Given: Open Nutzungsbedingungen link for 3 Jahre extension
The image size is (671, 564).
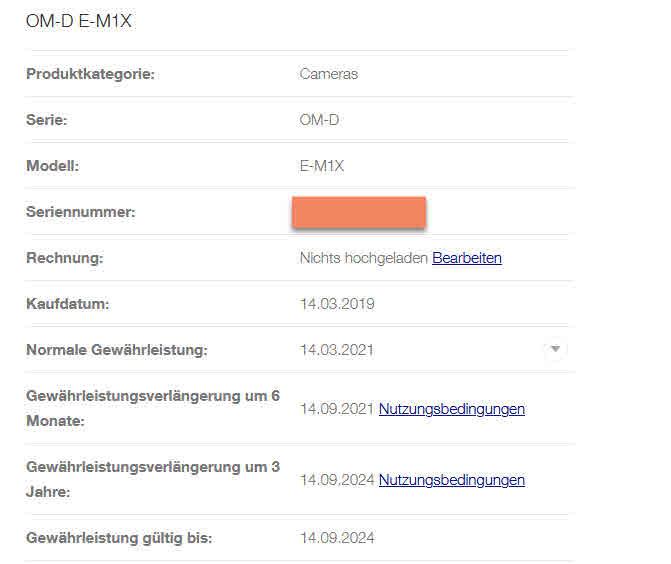Looking at the screenshot, I should (x=452, y=480).
